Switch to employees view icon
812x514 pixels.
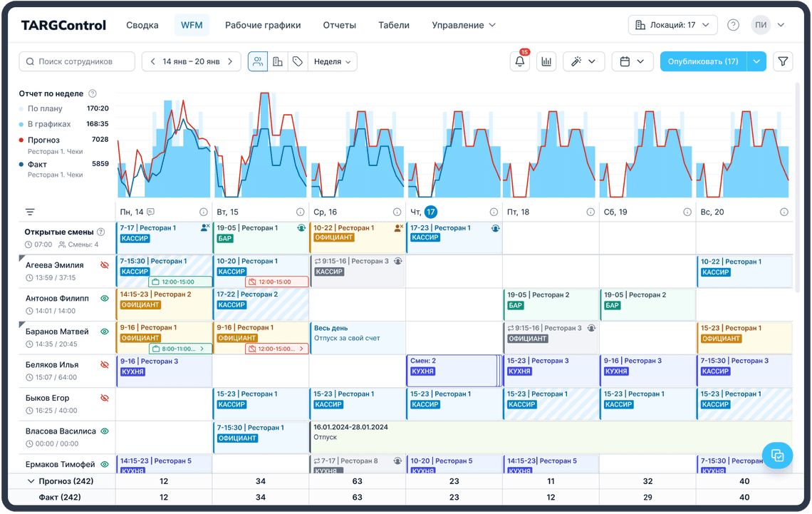click(258, 62)
